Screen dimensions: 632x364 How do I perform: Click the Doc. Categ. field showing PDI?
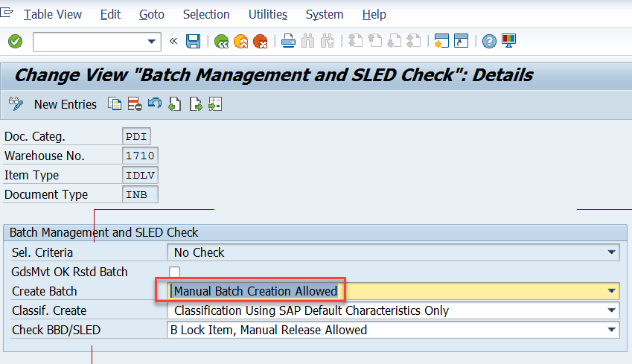(x=136, y=136)
